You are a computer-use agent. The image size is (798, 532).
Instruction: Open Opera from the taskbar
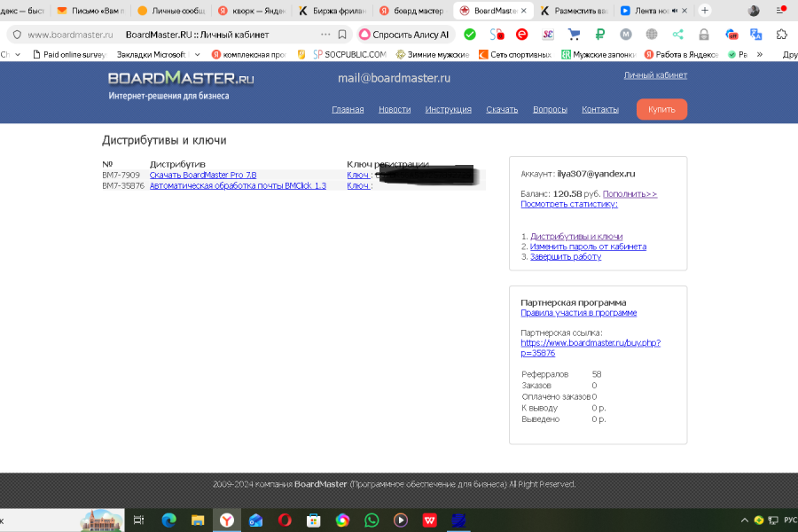point(285,520)
